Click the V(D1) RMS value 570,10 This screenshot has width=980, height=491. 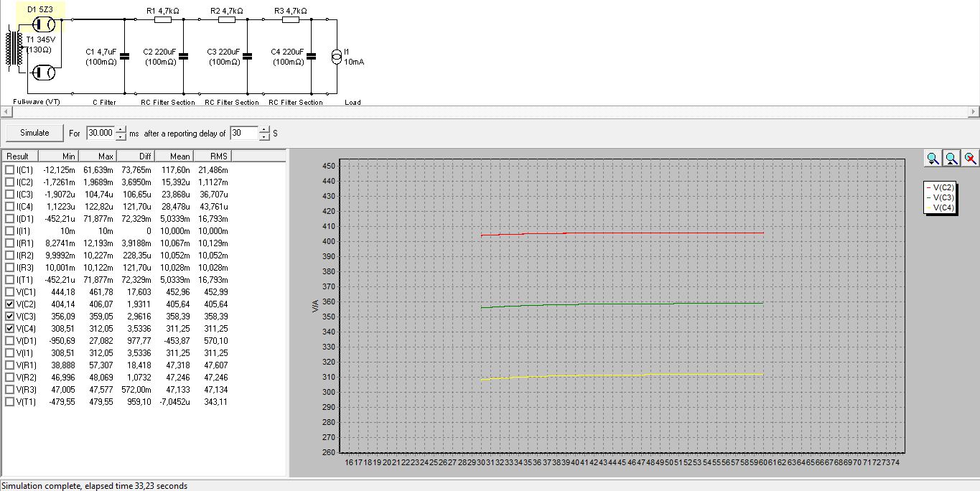tap(216, 340)
